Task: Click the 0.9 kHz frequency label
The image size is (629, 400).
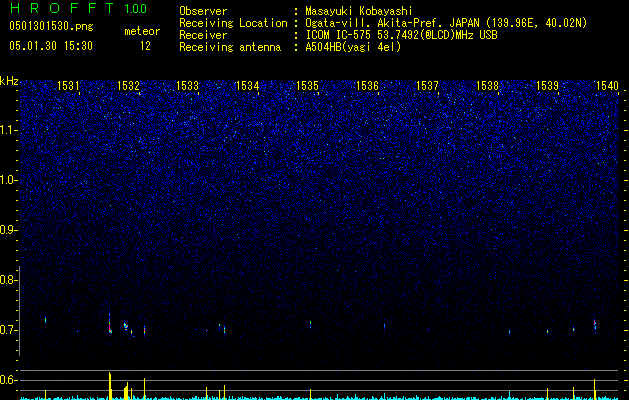Action: [7, 230]
